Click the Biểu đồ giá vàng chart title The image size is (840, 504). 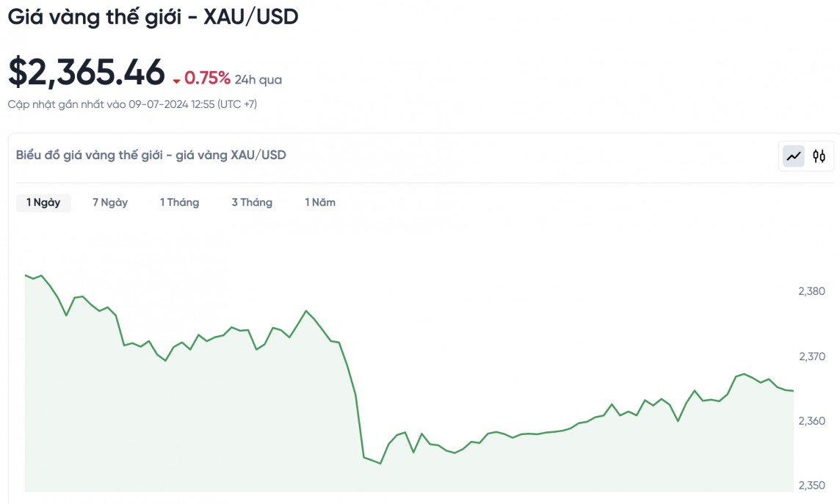coord(151,155)
